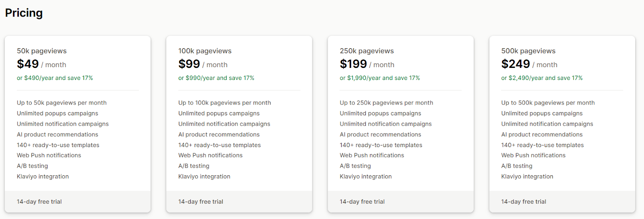Select the 500k pageviews plan title
The width and height of the screenshot is (644, 219).
(x=528, y=51)
